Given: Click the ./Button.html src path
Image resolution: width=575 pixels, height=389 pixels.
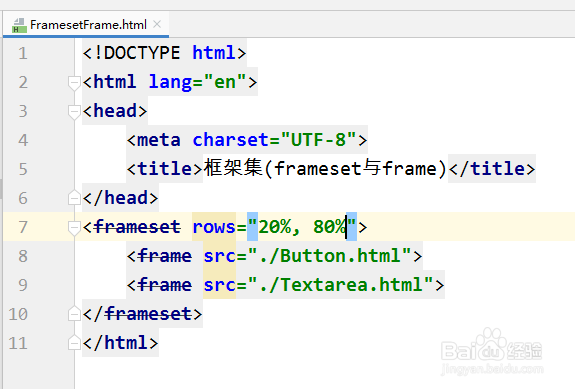Looking at the screenshot, I should click(329, 256).
